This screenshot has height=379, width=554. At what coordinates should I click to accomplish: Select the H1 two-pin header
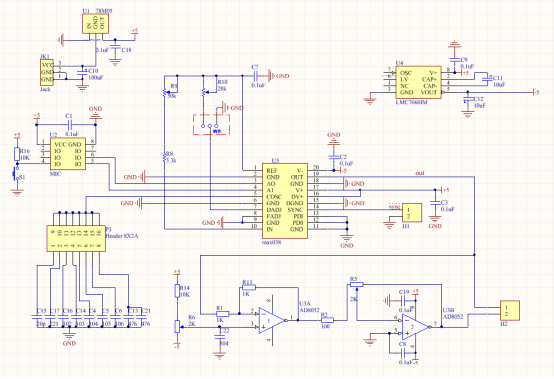point(412,213)
